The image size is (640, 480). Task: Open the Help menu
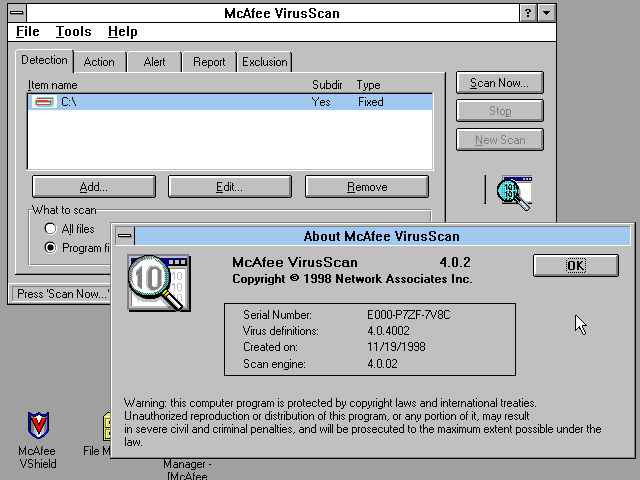pyautogui.click(x=122, y=31)
